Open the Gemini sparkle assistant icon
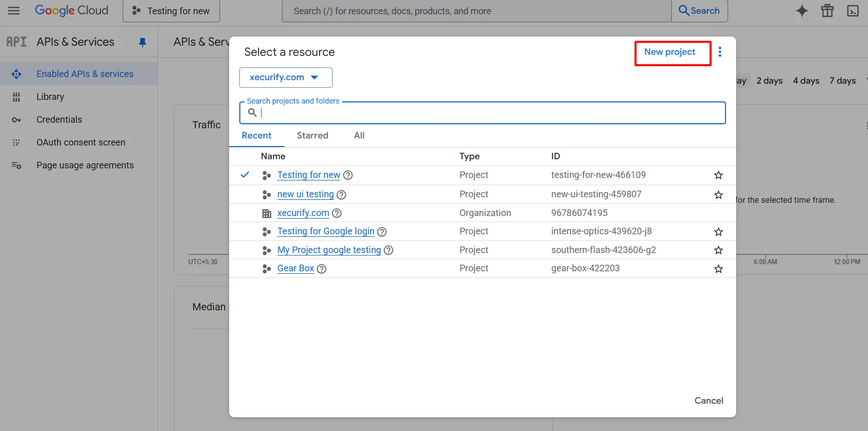The image size is (868, 431). click(802, 11)
